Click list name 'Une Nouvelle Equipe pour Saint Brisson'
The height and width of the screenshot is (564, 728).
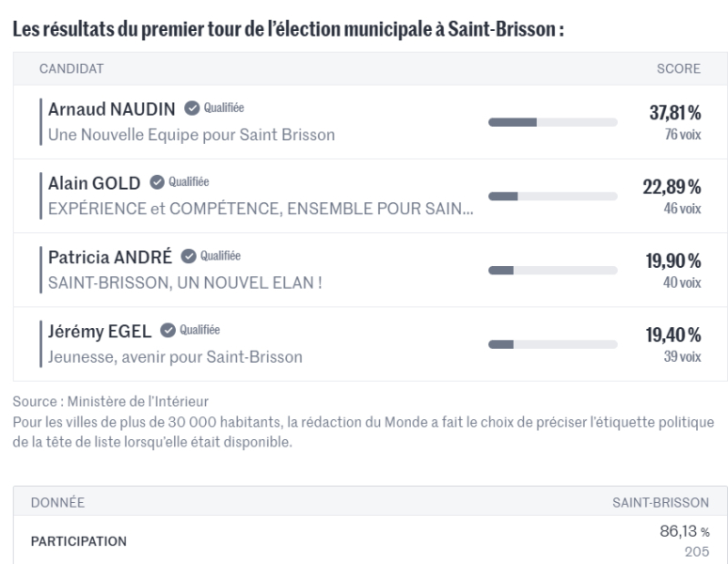[x=191, y=134]
